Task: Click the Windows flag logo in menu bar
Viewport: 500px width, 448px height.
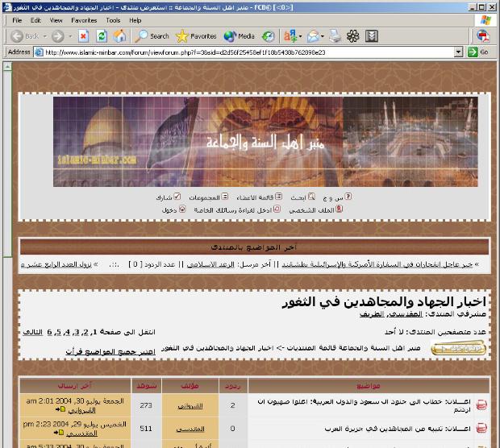Action: 485,20
